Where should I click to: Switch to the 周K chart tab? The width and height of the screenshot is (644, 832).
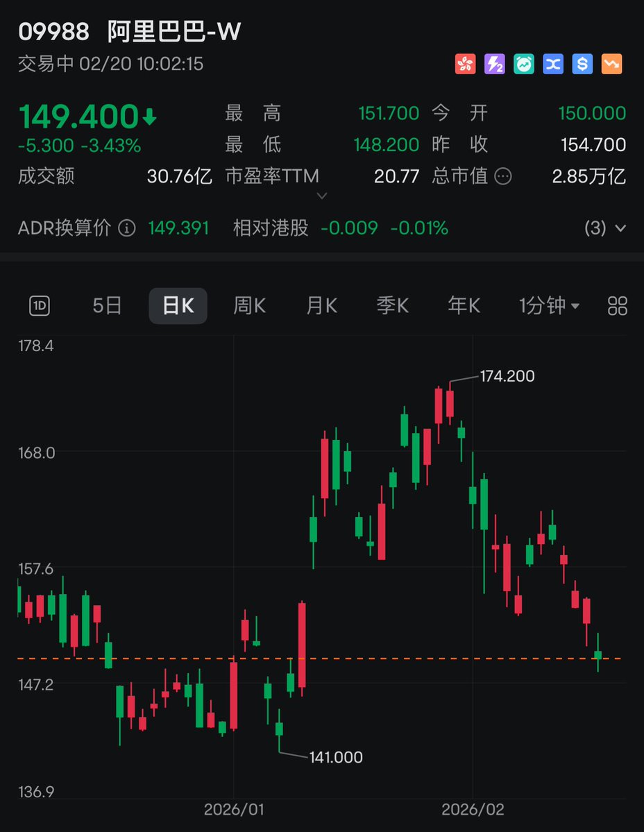point(249,305)
